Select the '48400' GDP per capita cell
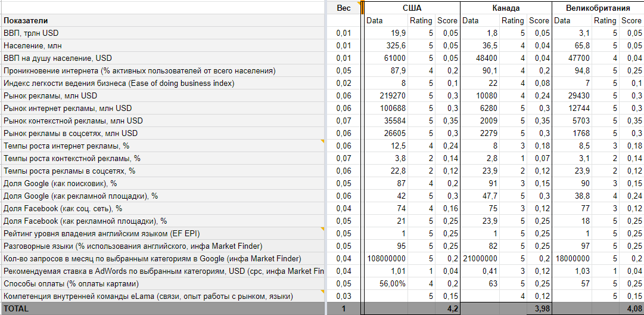Screen dimensions: 644x315 tap(480, 58)
